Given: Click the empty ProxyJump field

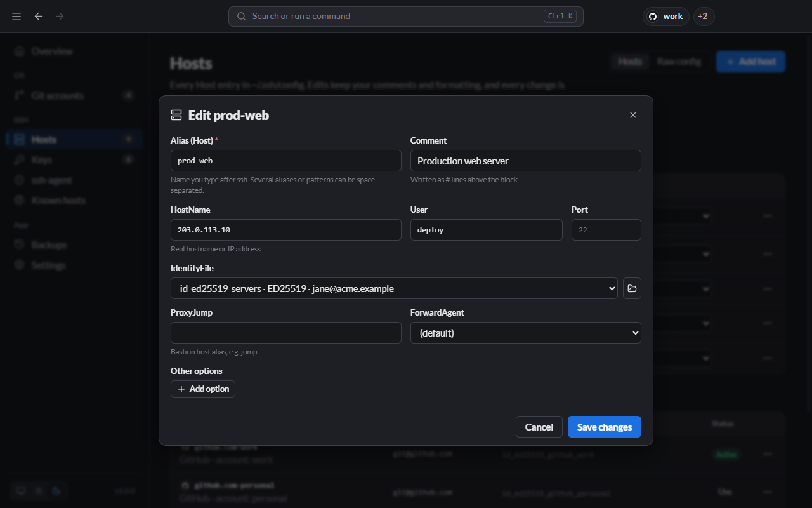Looking at the screenshot, I should (x=286, y=333).
